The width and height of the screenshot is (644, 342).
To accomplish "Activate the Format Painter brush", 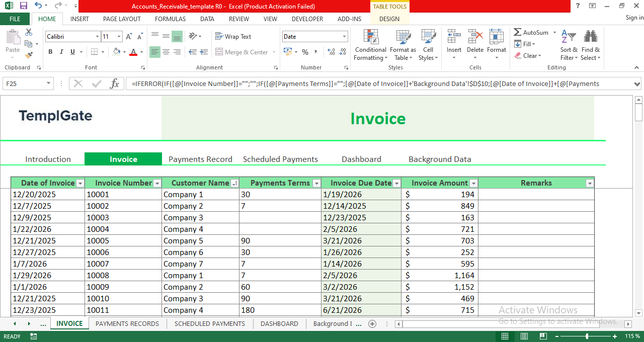I will (29, 55).
